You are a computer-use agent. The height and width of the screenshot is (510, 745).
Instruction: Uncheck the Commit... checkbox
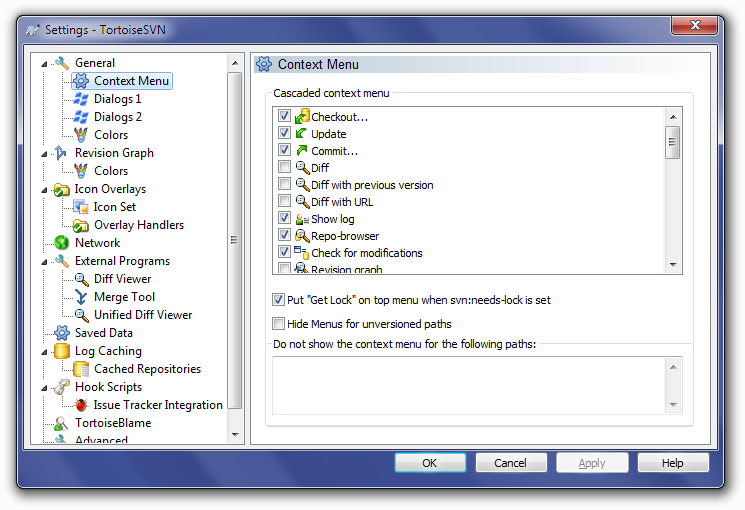click(284, 150)
